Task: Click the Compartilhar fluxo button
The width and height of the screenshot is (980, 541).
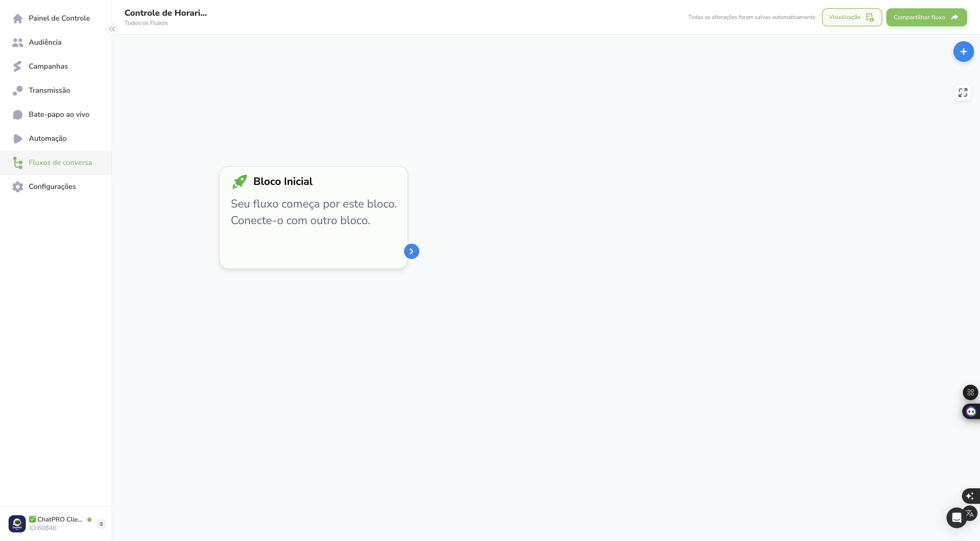Action: (926, 17)
